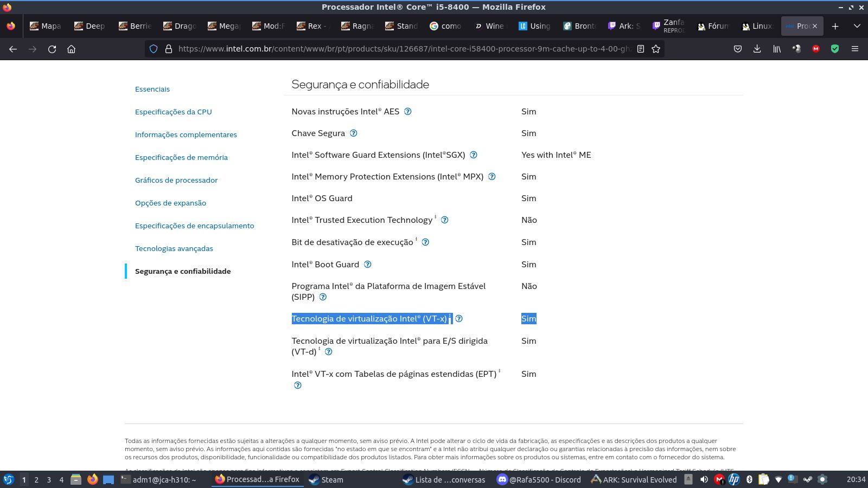Open the Library bookmarks and history
868x488 pixels.
[x=777, y=49]
